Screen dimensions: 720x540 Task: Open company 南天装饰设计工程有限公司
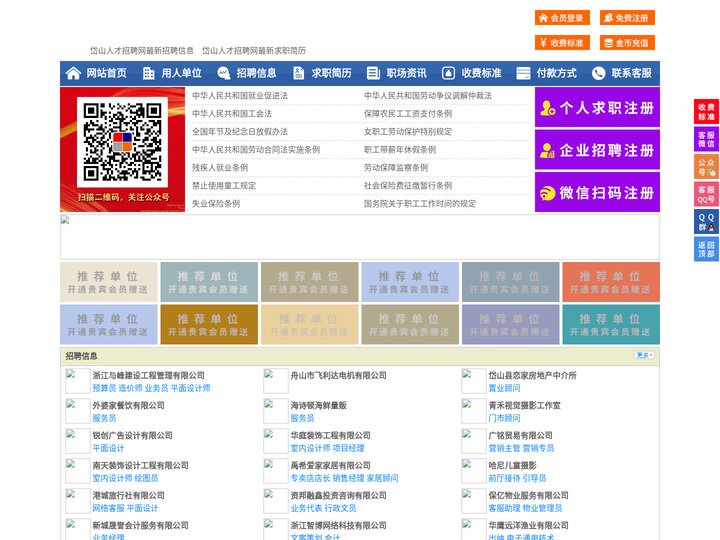pyautogui.click(x=141, y=465)
